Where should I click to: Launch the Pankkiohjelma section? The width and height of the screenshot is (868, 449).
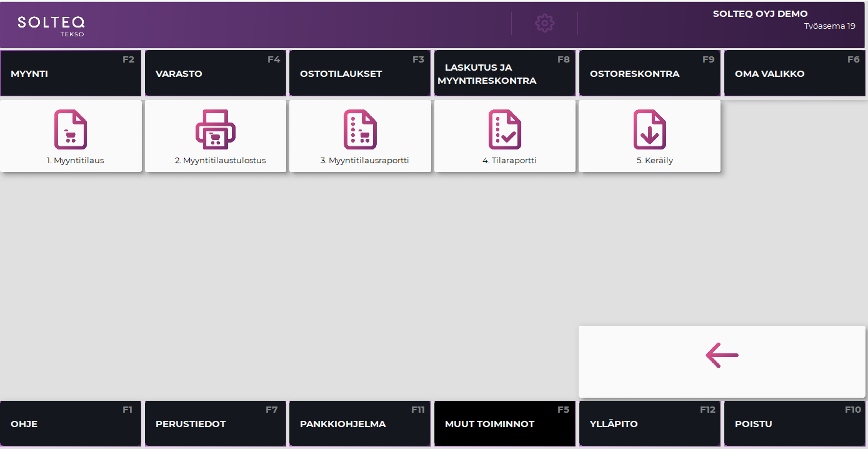tap(360, 424)
